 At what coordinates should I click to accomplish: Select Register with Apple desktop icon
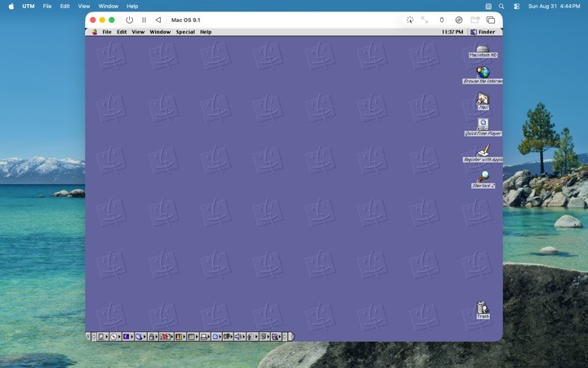[483, 154]
